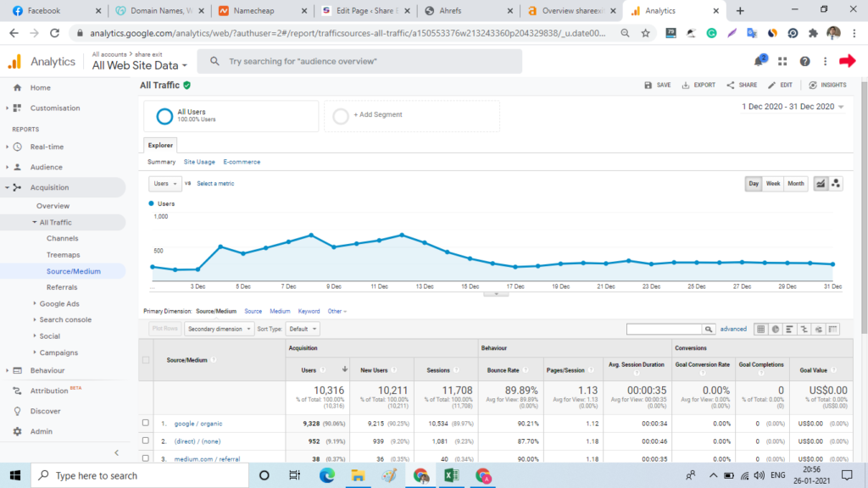868x488 pixels.
Task: Open the Other primary dimension dropdown
Action: click(337, 312)
